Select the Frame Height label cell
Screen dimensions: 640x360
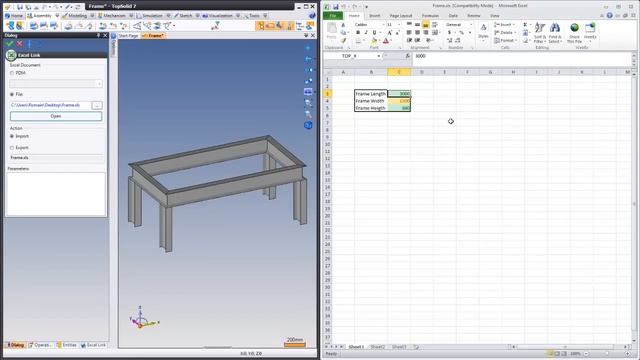[x=371, y=108]
